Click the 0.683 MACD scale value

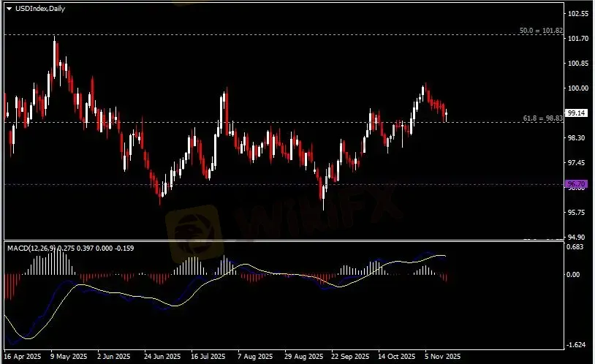point(576,247)
